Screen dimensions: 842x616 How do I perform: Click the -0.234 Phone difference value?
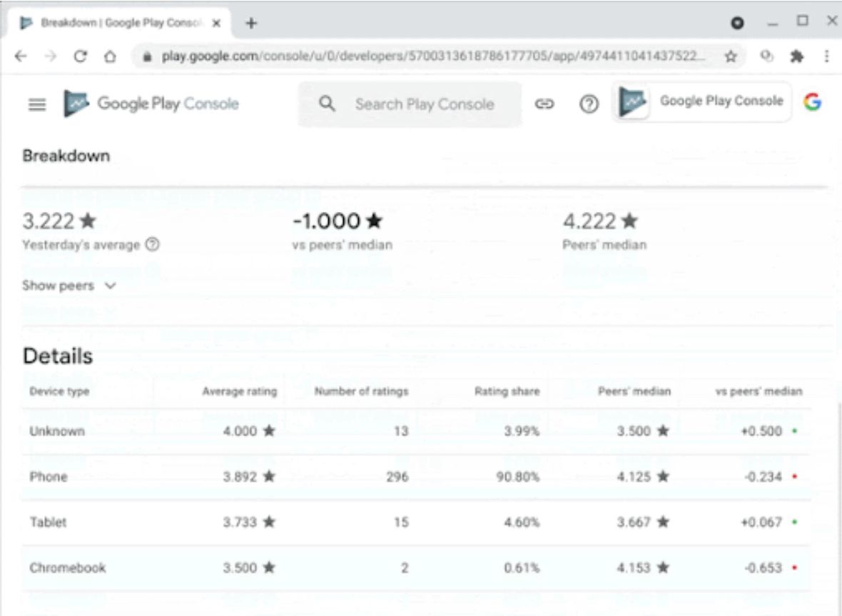point(763,476)
